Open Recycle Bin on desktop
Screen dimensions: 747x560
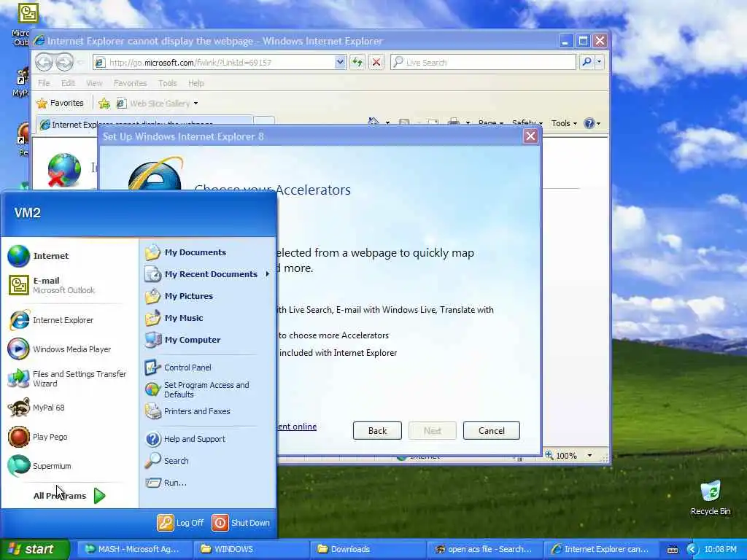711,497
